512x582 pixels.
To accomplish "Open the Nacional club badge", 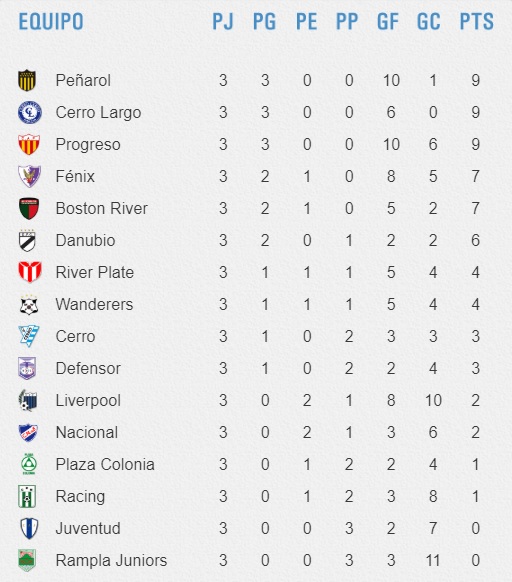I will click(x=28, y=432).
